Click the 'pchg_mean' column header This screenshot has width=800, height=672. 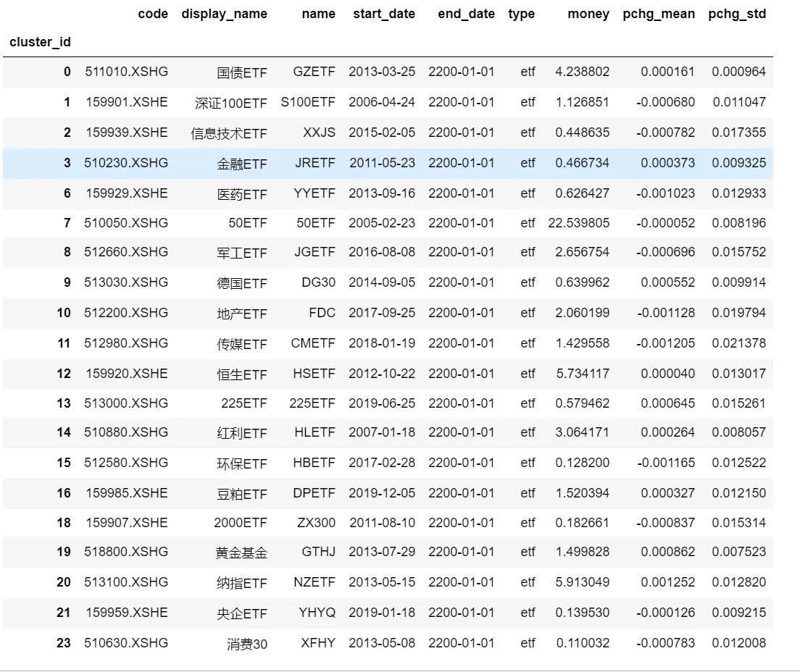[659, 14]
